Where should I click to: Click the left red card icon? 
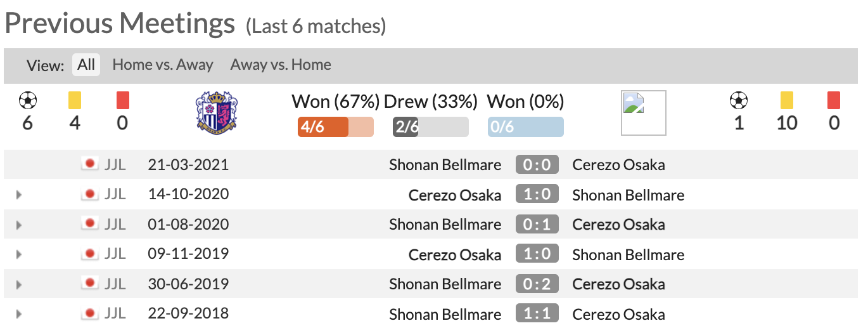pyautogui.click(x=122, y=100)
